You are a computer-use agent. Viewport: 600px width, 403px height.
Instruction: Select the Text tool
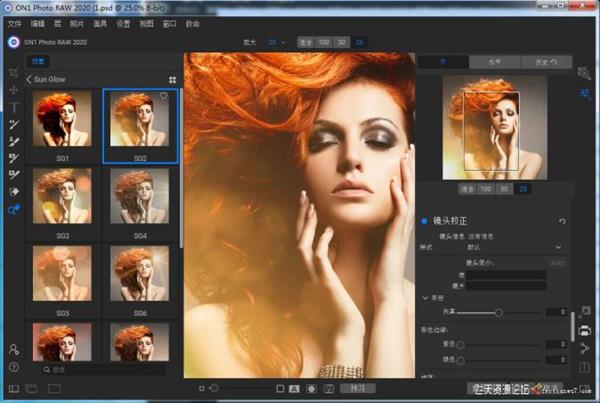pyautogui.click(x=13, y=106)
